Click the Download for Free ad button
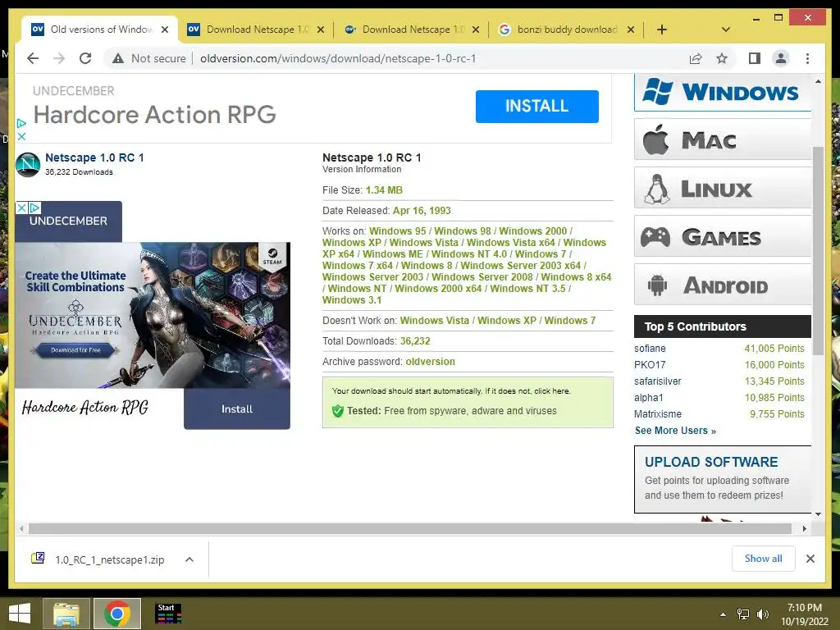840x630 pixels. pos(75,349)
